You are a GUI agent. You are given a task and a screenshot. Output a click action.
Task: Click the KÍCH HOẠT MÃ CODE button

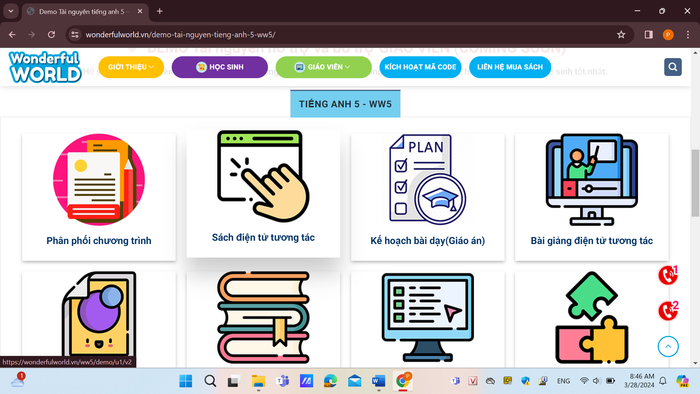tap(420, 67)
